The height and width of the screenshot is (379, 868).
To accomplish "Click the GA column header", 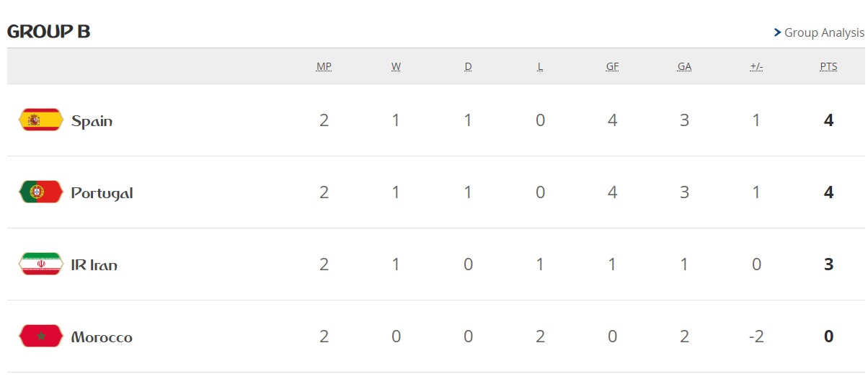I will tap(684, 66).
